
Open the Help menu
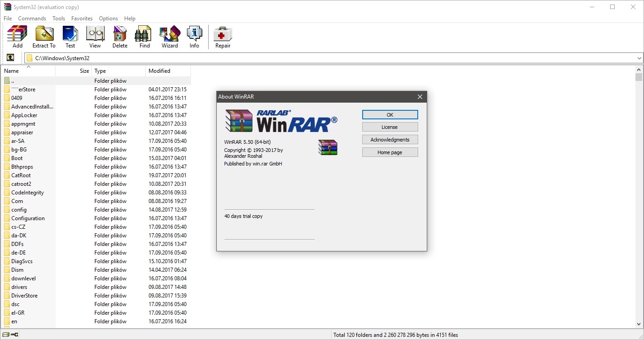(130, 19)
